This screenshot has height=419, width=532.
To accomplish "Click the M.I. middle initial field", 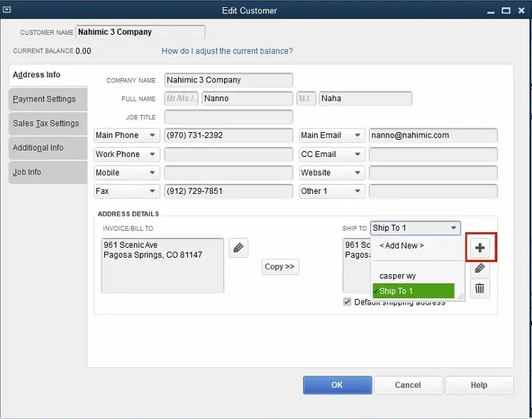I will pyautogui.click(x=306, y=99).
